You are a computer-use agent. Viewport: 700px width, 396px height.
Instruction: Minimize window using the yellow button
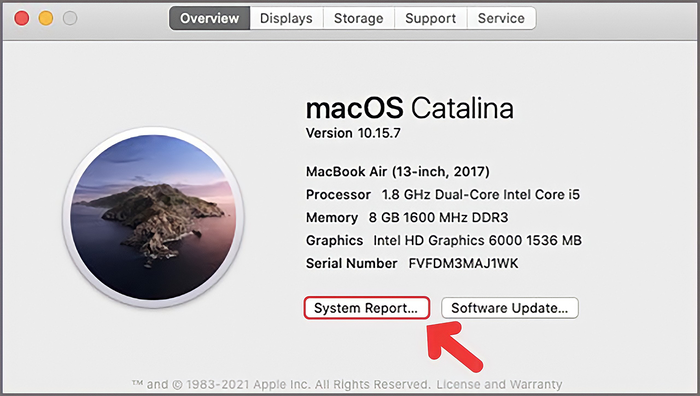point(46,18)
